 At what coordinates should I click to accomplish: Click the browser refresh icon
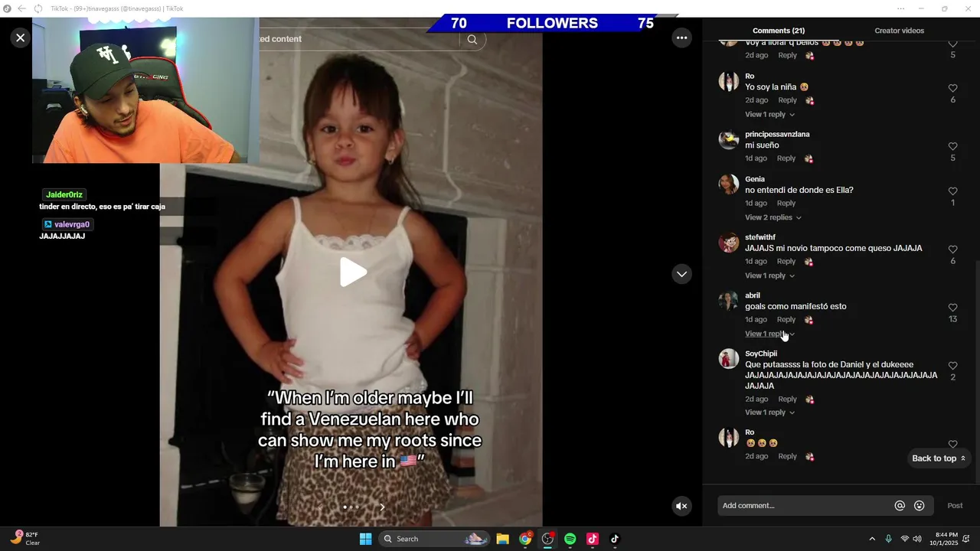[38, 8]
